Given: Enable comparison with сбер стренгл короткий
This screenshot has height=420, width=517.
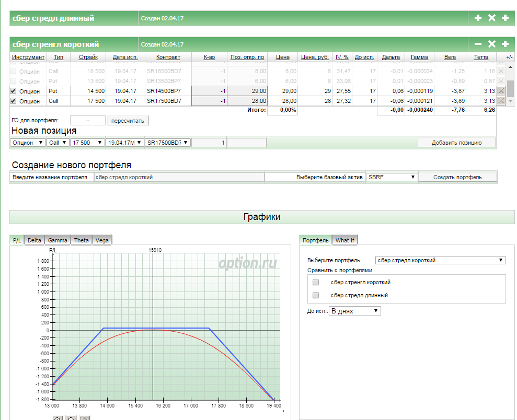Looking at the screenshot, I should pyautogui.click(x=316, y=282).
